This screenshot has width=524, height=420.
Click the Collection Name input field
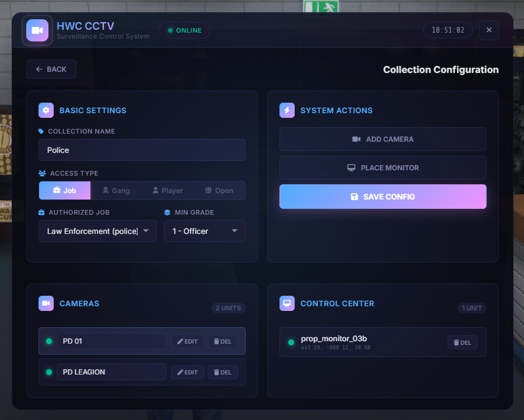click(142, 150)
